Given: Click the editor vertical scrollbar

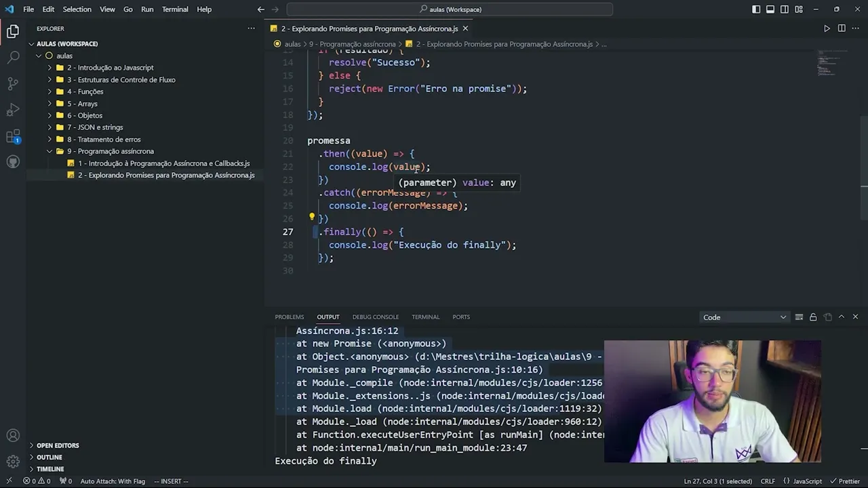Looking at the screenshot, I should point(864,167).
